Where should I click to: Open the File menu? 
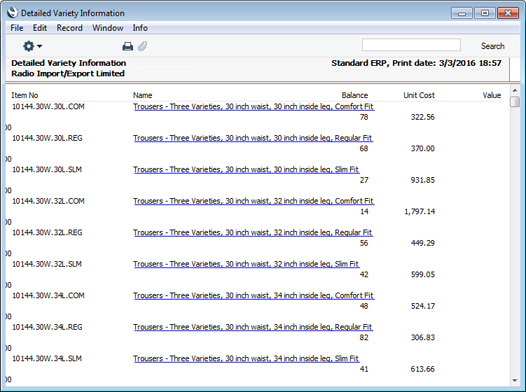[x=17, y=28]
